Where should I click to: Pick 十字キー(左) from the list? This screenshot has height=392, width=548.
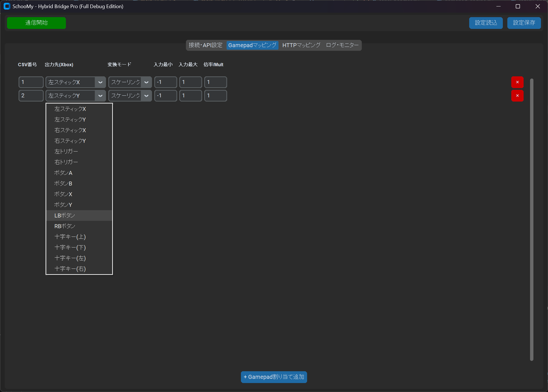[x=79, y=258]
